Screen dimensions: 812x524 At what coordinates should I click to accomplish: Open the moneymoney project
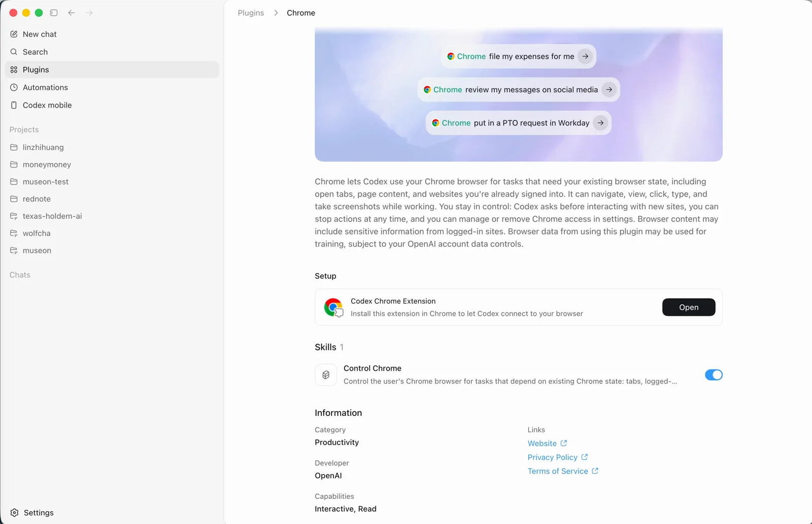[112, 165]
